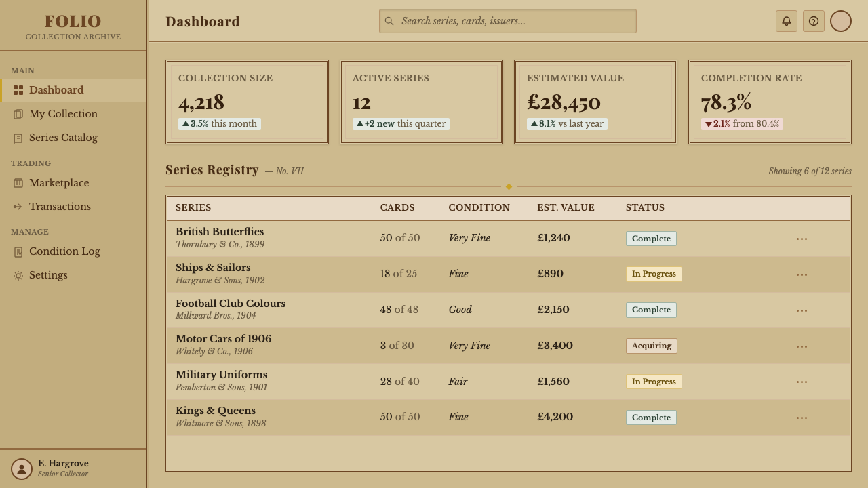Sort by the STATUS column header

coord(645,207)
